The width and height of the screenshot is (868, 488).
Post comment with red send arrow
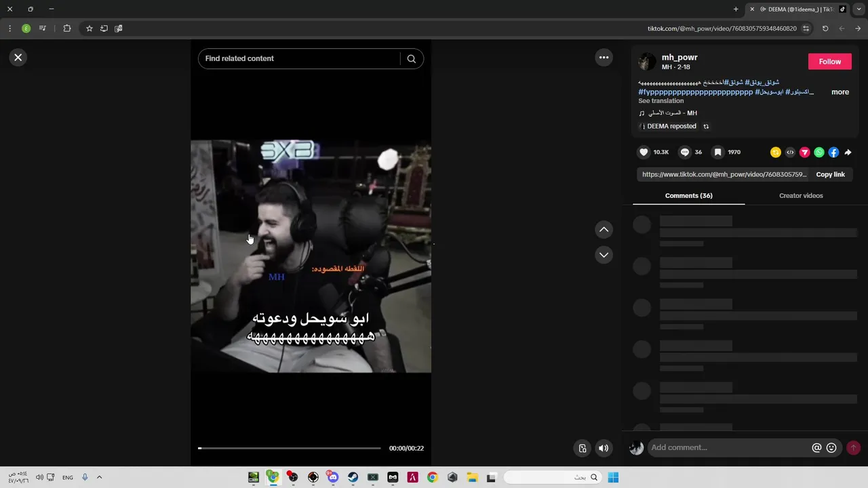(x=853, y=448)
